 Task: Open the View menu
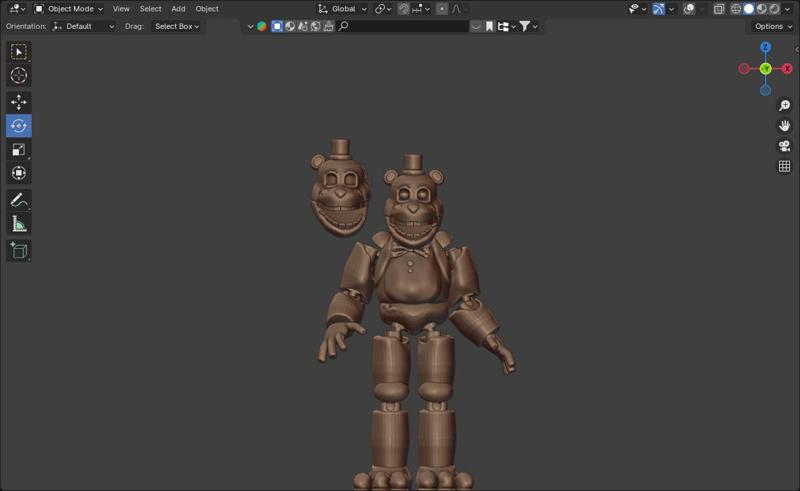pos(121,9)
